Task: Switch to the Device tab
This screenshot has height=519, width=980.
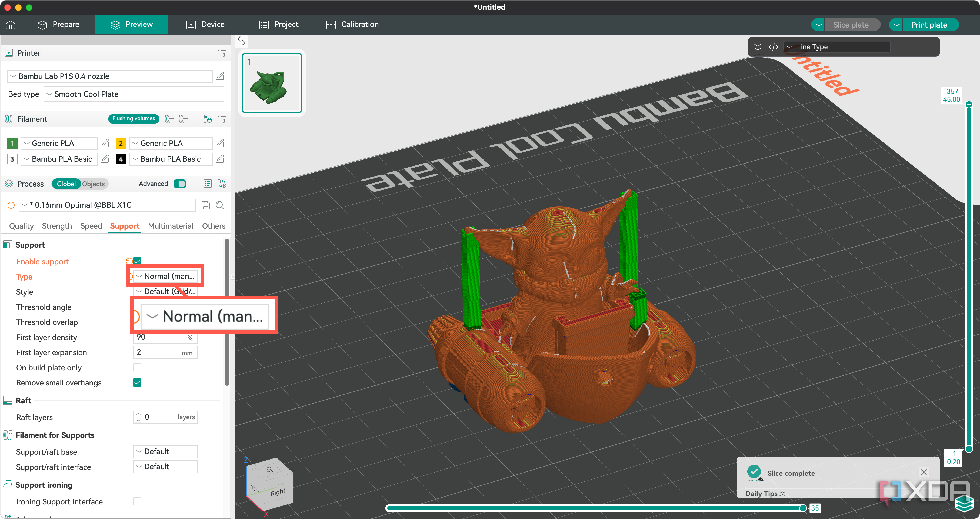Action: click(205, 25)
